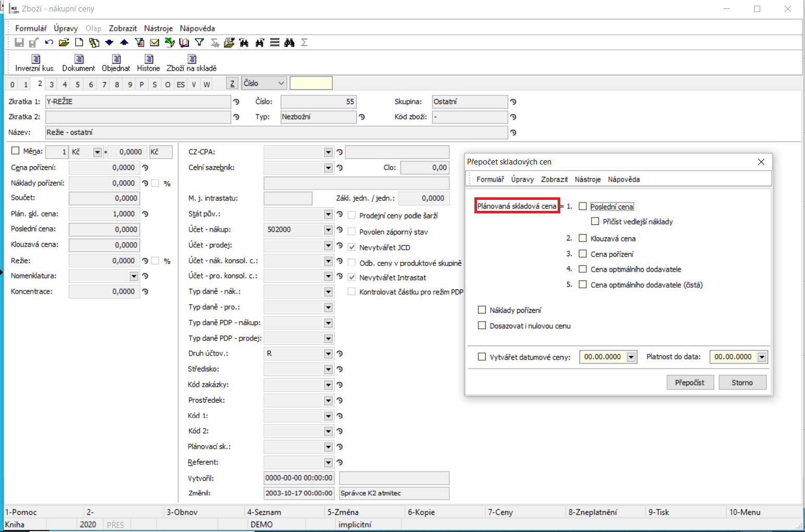
Task: Expand the Účet - nákup dropdown
Action: [x=328, y=230]
